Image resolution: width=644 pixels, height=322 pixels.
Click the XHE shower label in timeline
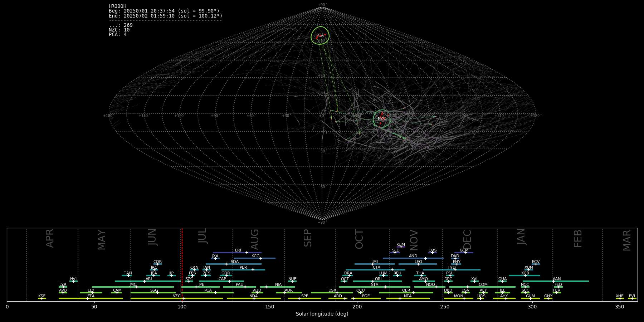point(620,296)
